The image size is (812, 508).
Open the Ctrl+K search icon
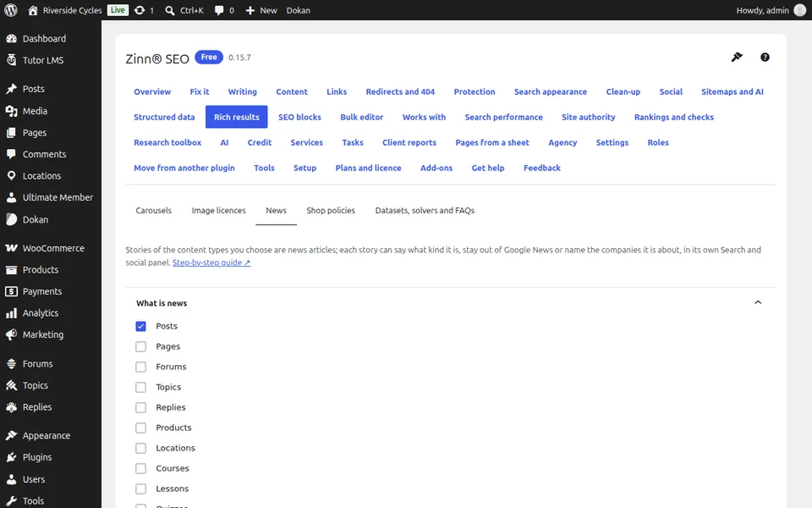coord(169,10)
